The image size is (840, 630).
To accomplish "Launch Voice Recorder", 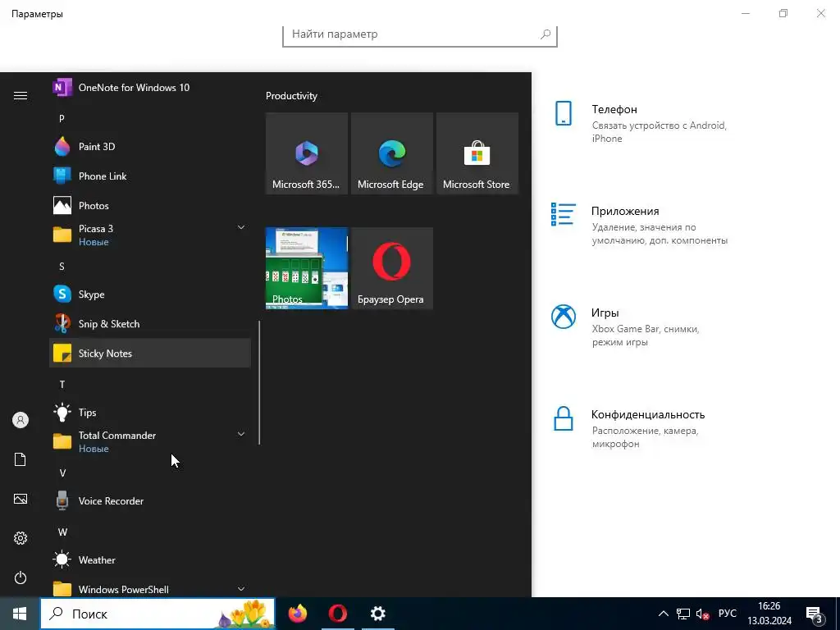I will pyautogui.click(x=150, y=501).
